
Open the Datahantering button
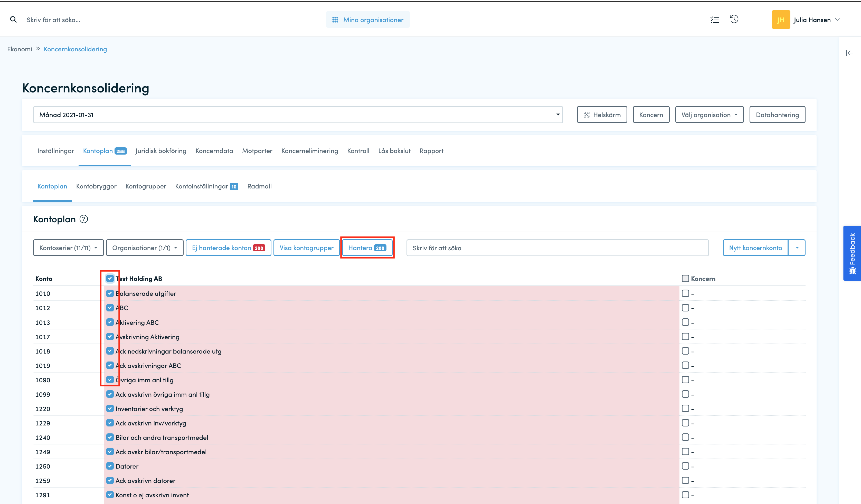pos(777,115)
